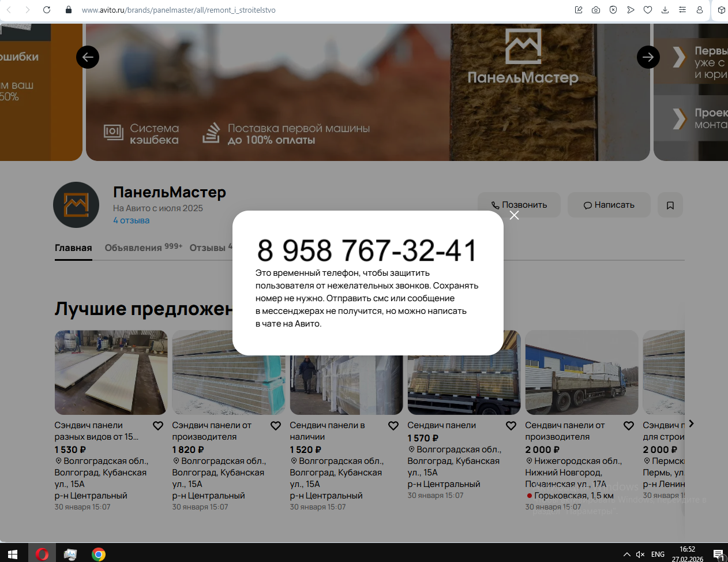Viewport: 728px width, 562px height.
Task: Open the ad blocker shield icon
Action: [613, 10]
